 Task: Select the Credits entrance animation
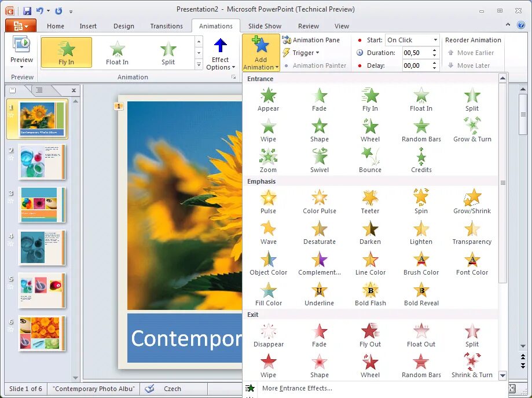point(421,161)
